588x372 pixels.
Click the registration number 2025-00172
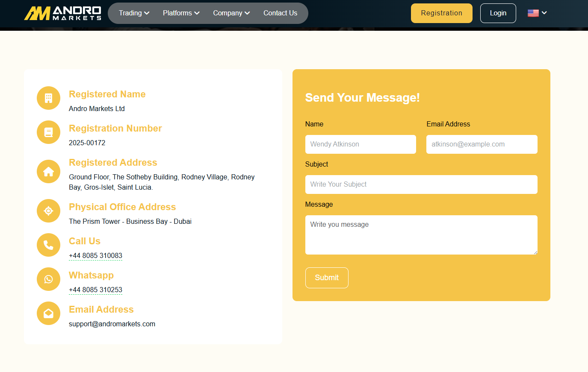pos(87,143)
